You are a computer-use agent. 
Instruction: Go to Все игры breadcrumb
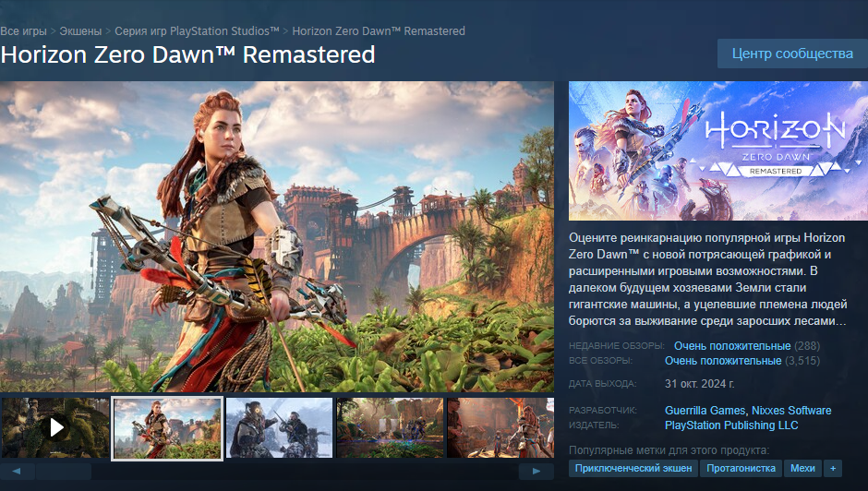click(23, 31)
